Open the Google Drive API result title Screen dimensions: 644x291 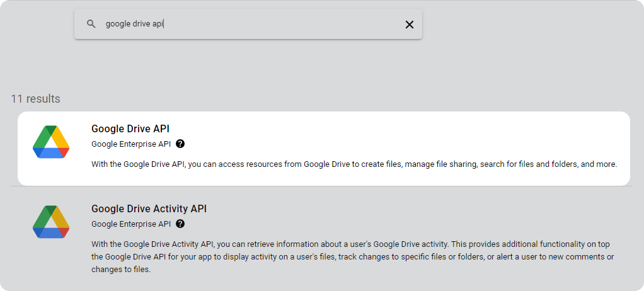(x=130, y=129)
